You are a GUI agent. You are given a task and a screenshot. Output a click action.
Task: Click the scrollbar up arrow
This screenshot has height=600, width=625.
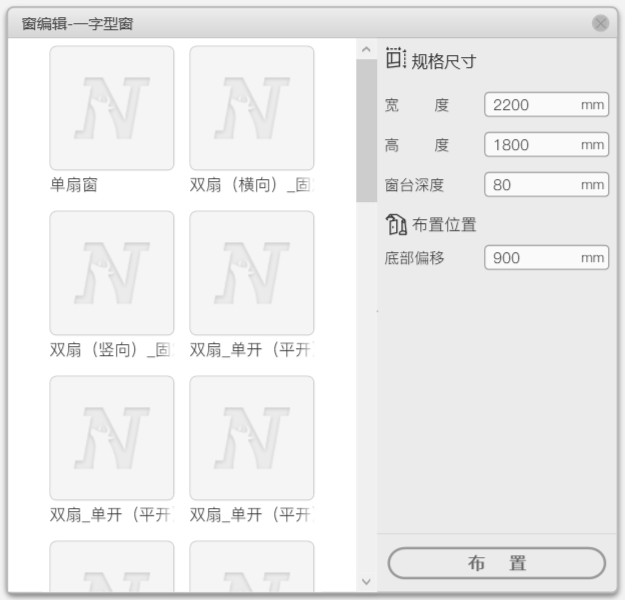click(x=366, y=49)
